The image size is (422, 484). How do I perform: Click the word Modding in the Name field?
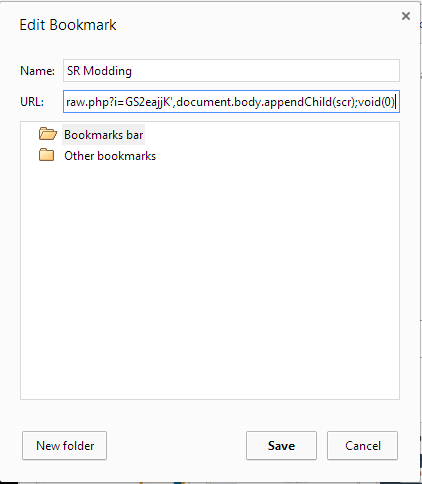(107, 71)
